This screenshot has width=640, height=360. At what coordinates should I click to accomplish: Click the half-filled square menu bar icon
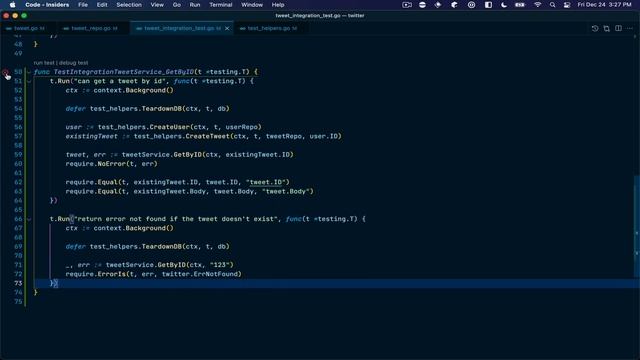tap(488, 5)
